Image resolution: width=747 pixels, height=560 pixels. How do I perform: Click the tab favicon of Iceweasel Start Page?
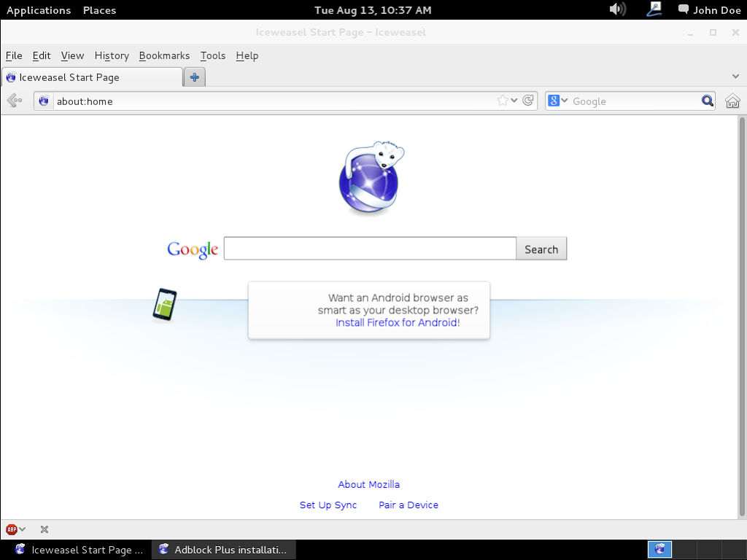(x=11, y=77)
